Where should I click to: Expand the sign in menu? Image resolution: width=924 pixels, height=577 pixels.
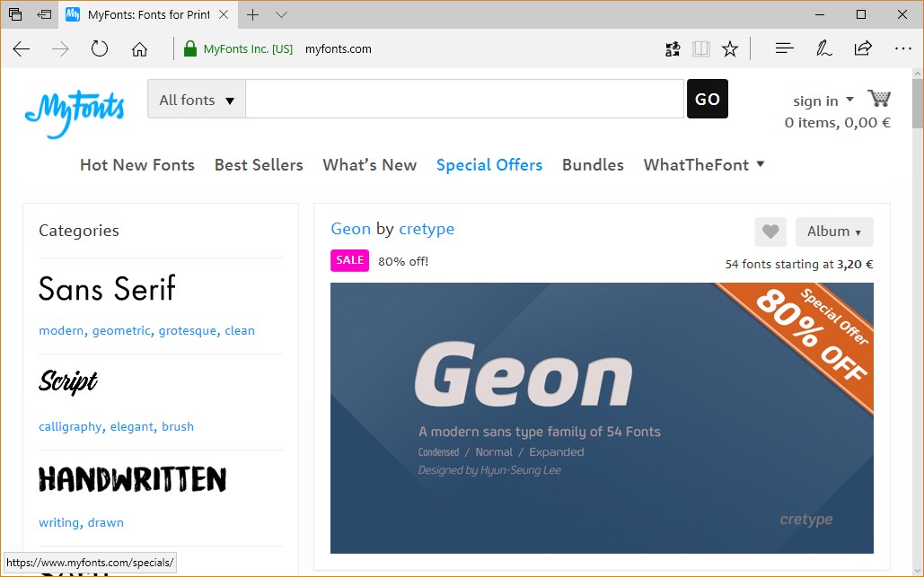(823, 101)
